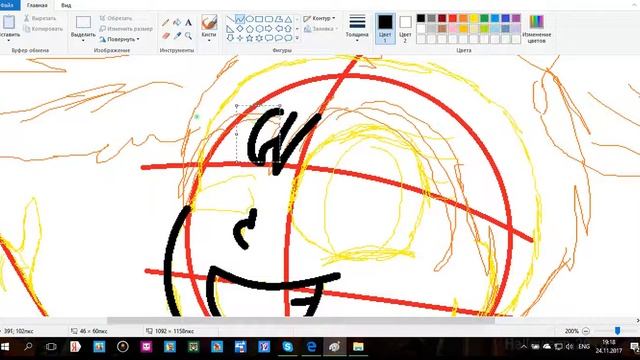Open File Explorer from the taskbar
The height and width of the screenshot is (360, 640).
click(358, 347)
